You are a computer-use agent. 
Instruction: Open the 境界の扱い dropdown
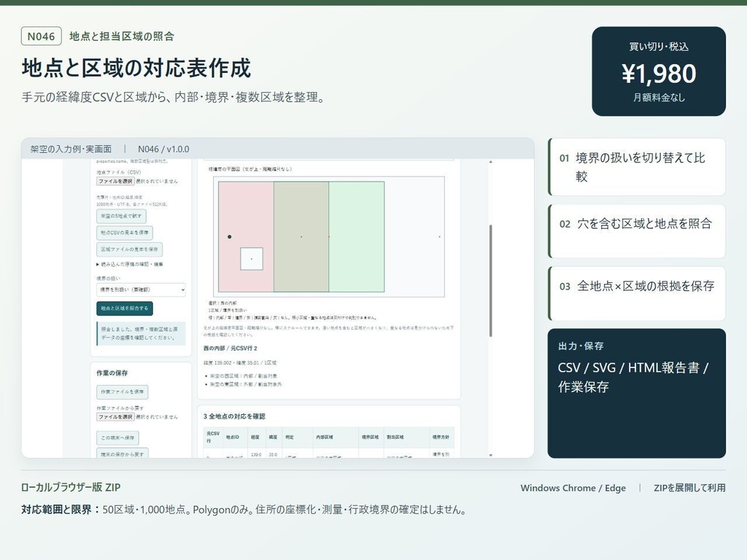141,289
